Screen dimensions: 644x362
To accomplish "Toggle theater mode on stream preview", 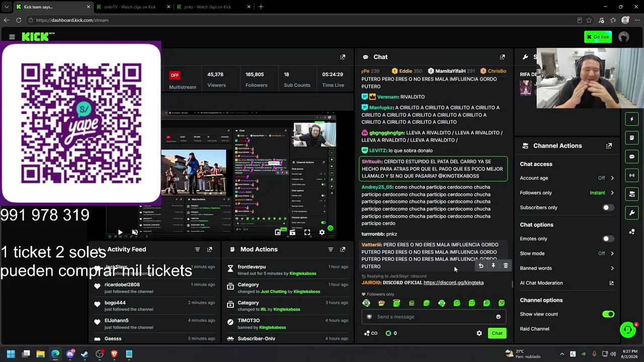I will [292, 232].
